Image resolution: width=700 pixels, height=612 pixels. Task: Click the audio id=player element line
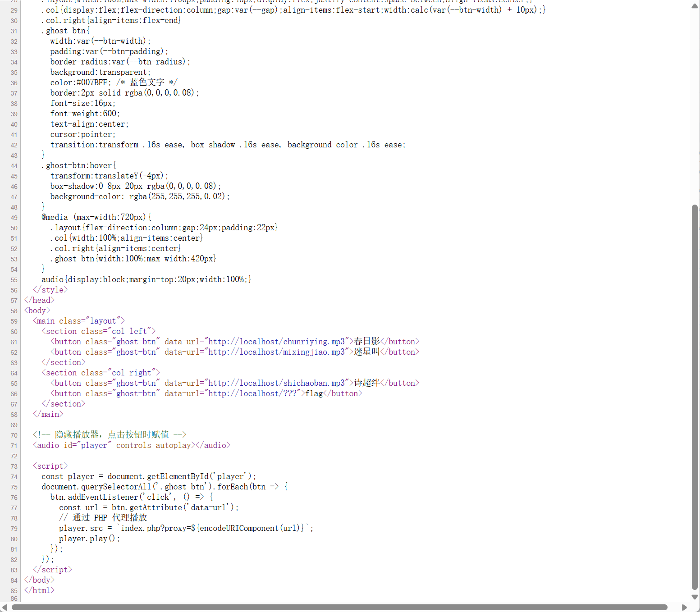131,445
